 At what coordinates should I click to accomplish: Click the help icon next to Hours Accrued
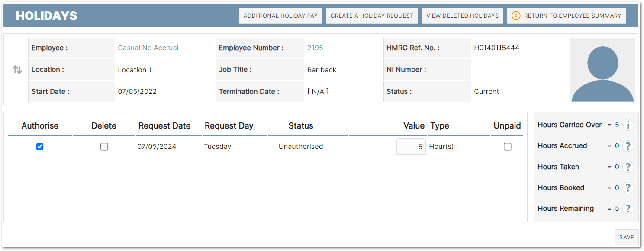628,146
